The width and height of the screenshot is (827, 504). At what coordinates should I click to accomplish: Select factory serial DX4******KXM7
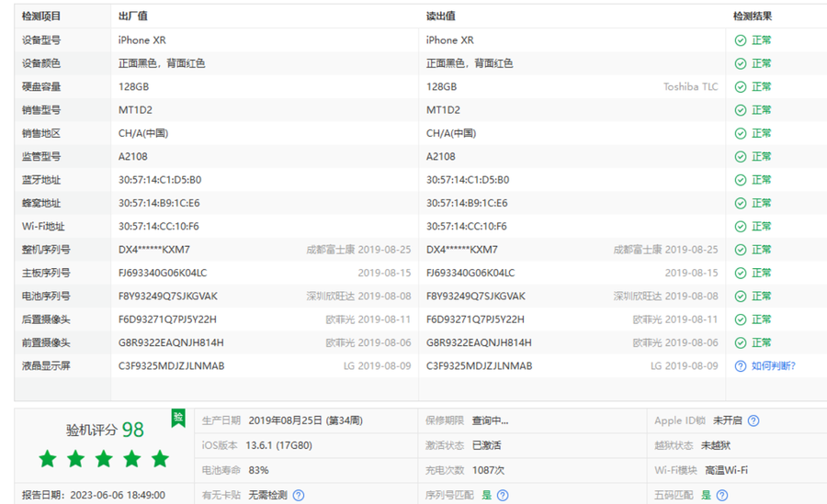[154, 250]
